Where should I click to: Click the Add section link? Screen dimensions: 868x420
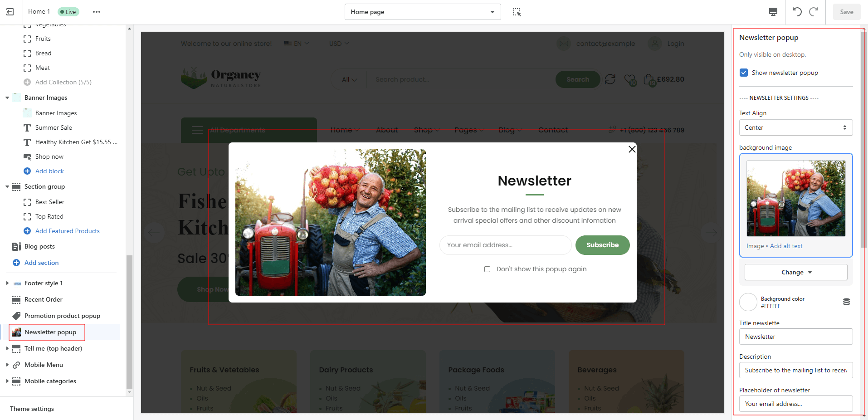pos(41,263)
